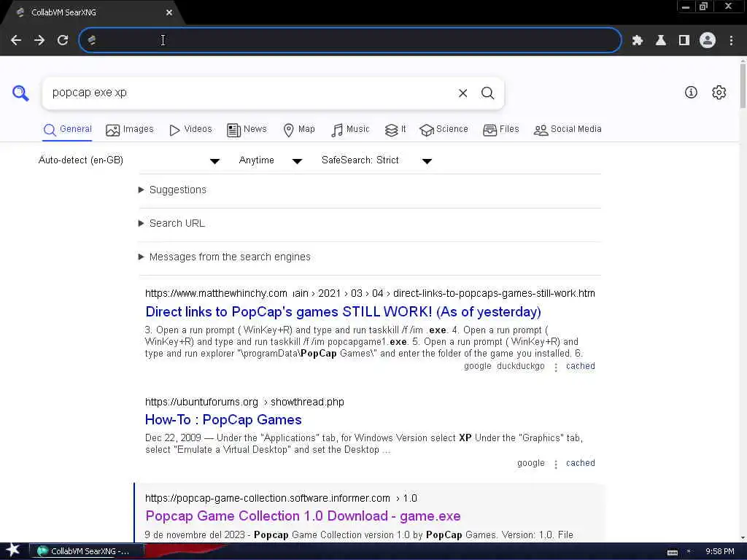747x560 pixels.
Task: Click the page vertical scrollbar thumb
Action: click(743, 85)
